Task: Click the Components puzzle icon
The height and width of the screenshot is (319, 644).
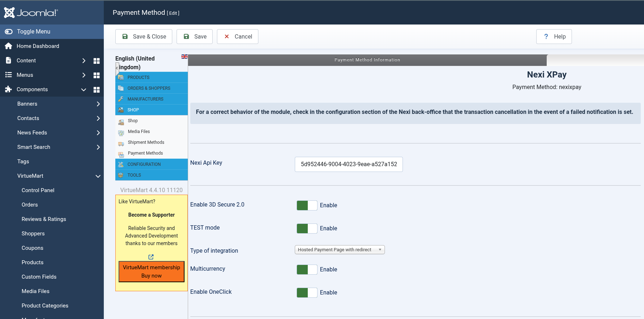Action: pyautogui.click(x=8, y=89)
